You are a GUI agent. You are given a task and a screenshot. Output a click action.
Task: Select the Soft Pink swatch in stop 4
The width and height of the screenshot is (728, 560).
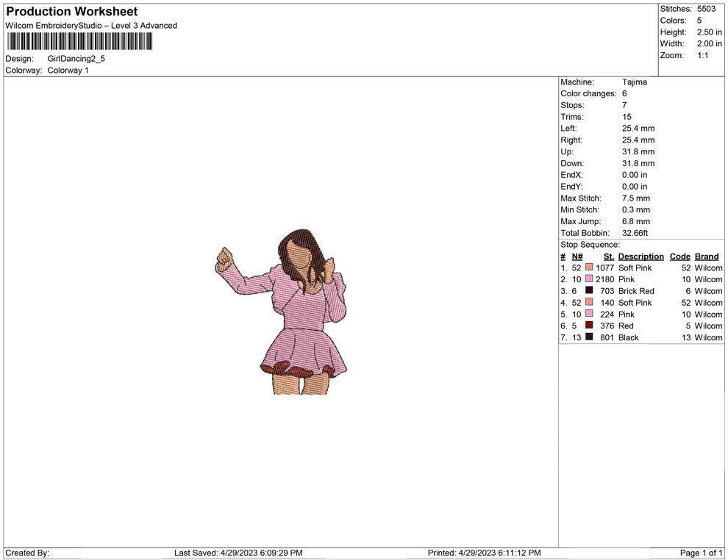589,303
